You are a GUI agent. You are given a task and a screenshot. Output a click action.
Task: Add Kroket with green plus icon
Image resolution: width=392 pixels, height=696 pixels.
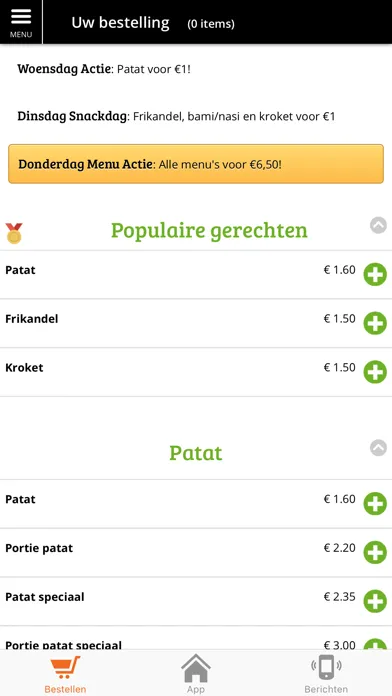pyautogui.click(x=375, y=372)
